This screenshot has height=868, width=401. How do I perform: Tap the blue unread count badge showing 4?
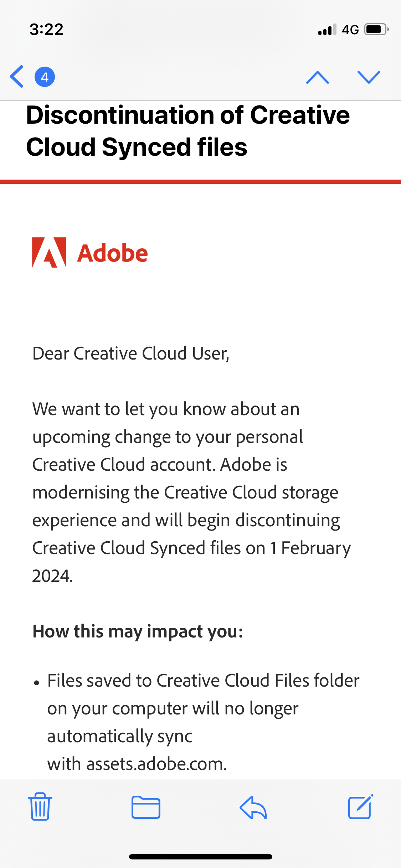click(45, 77)
